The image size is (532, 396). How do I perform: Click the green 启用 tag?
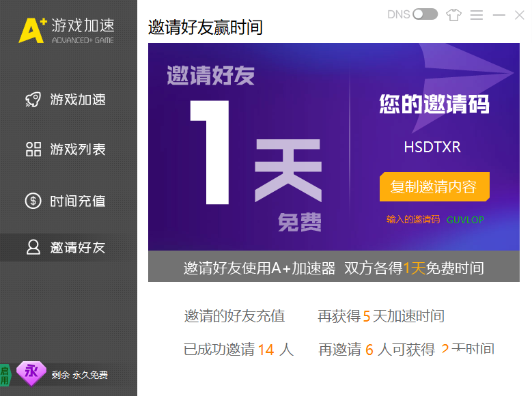click(x=5, y=375)
